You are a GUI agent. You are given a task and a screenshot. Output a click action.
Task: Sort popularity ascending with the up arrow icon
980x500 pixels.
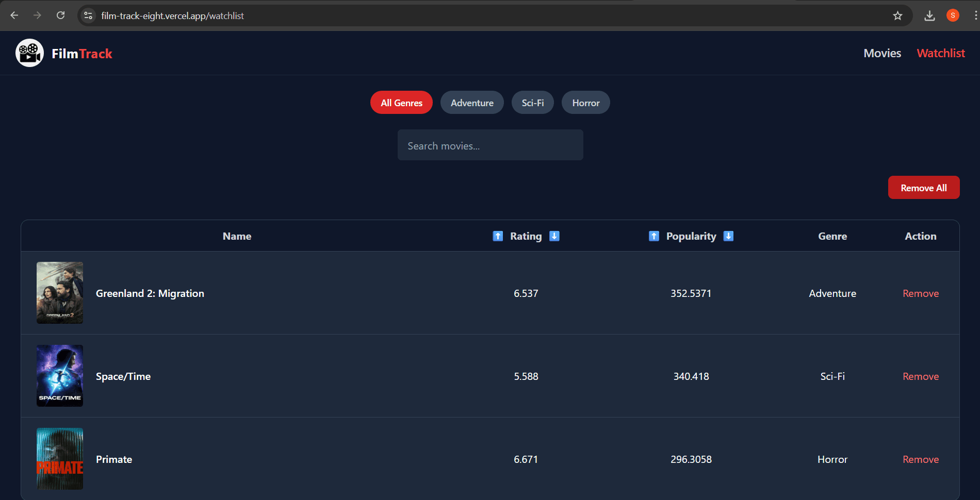(654, 236)
